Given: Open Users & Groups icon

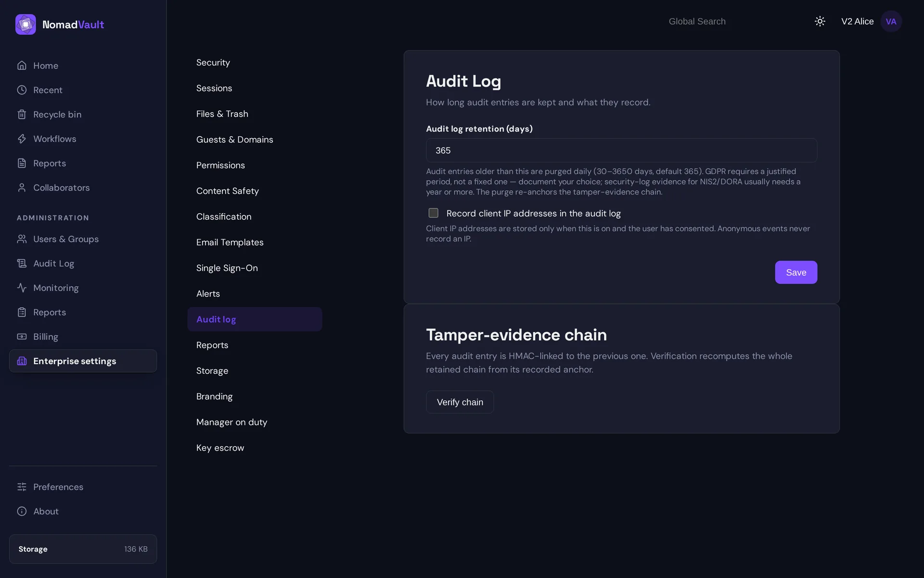Looking at the screenshot, I should 22,239.
